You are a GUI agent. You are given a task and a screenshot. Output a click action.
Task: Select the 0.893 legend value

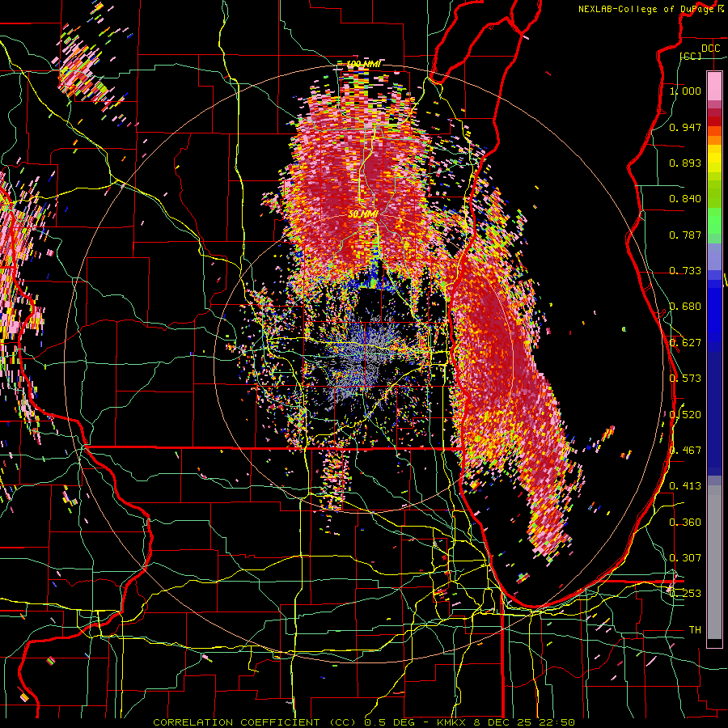point(685,163)
